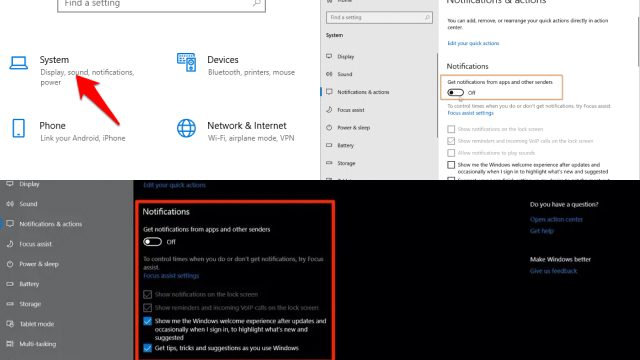Click the Sound speaker icon in the dark sidebar
Image resolution: width=640 pixels, height=360 pixels.
(10, 204)
